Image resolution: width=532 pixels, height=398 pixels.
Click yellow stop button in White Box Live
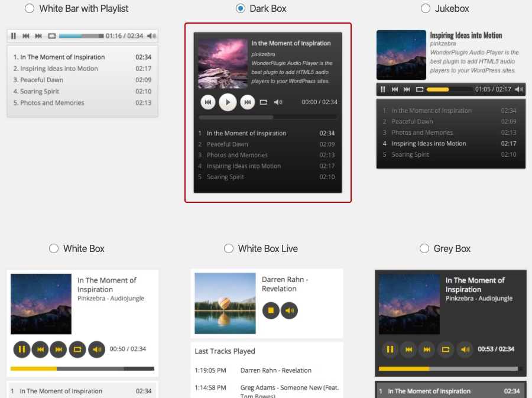pos(271,310)
